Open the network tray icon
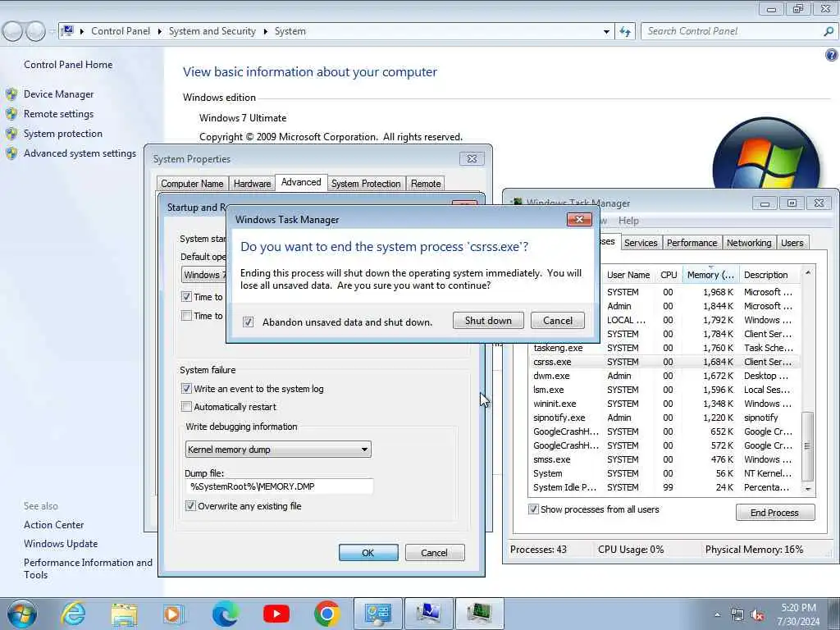840x630 pixels. pos(737,615)
